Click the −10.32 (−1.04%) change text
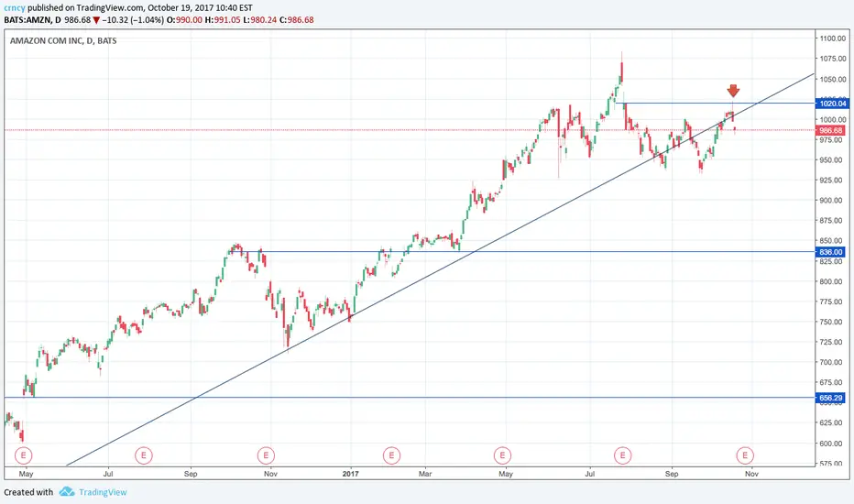854x504 pixels. click(133, 20)
